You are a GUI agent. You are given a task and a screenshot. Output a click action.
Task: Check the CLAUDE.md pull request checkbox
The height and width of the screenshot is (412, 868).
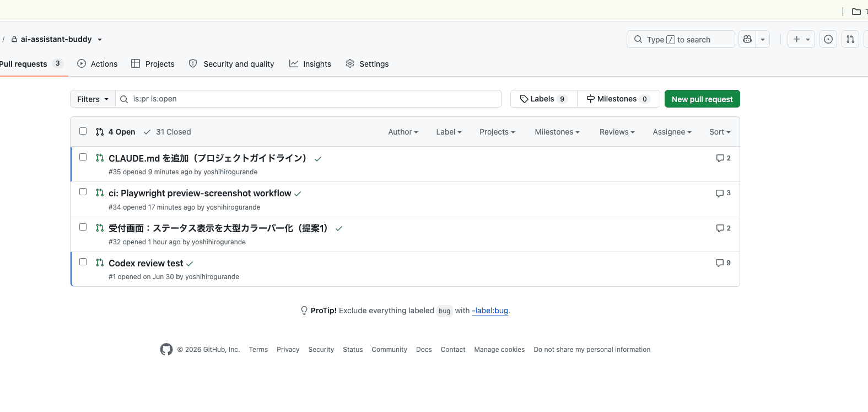[x=83, y=157]
